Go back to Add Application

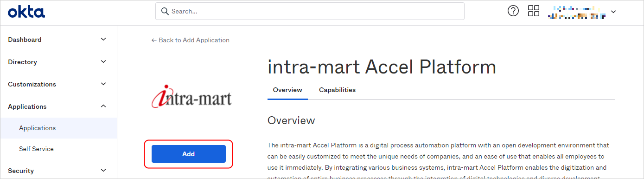point(191,40)
